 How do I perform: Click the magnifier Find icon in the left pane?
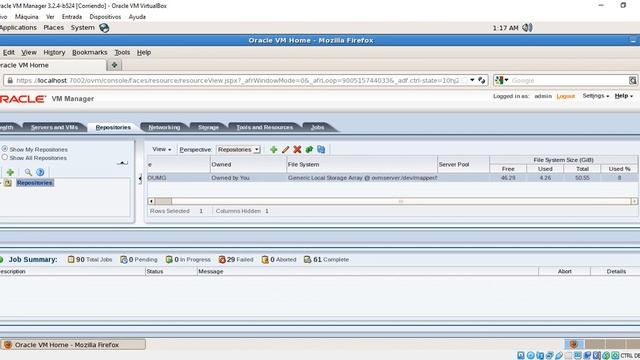click(x=28, y=172)
